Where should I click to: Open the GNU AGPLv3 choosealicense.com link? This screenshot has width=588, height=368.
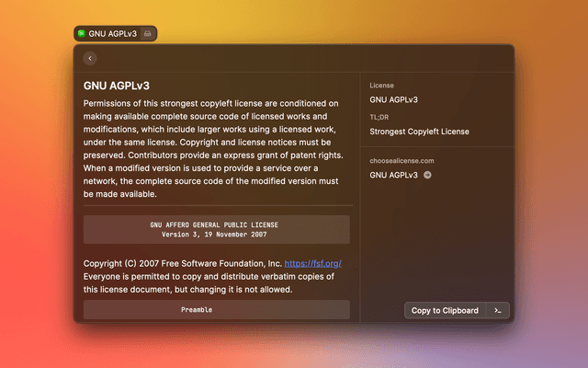pyautogui.click(x=393, y=175)
